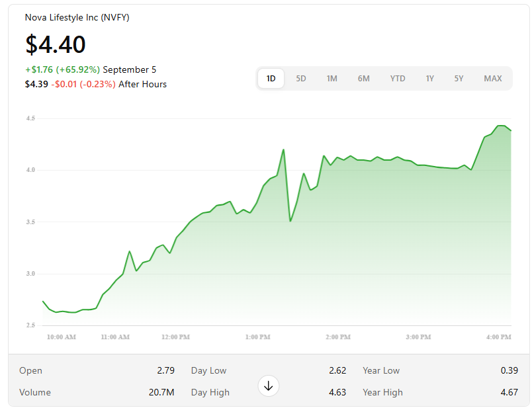View the 1Y price history
This screenshot has height=410, width=532.
[429, 79]
